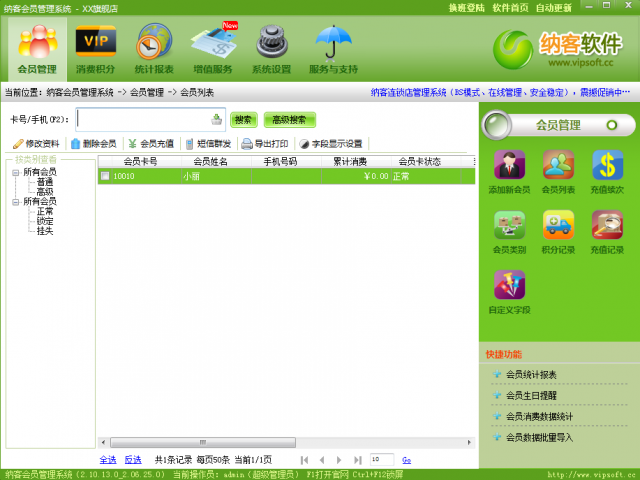
Task: Select 正常 in the category tree
Action: pos(45,211)
